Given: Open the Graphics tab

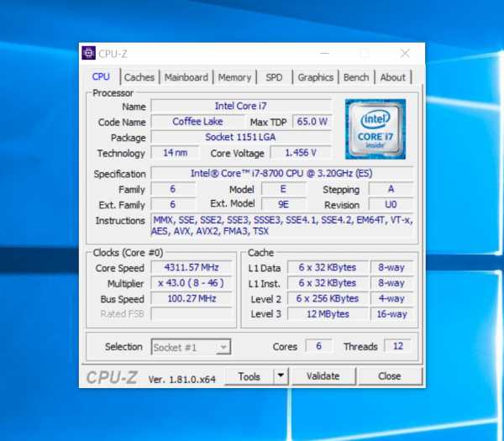Looking at the screenshot, I should 316,77.
